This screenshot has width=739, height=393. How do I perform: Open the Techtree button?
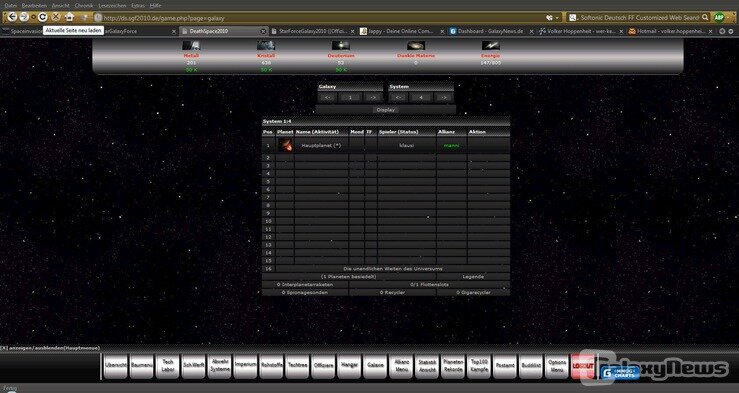[x=297, y=366]
